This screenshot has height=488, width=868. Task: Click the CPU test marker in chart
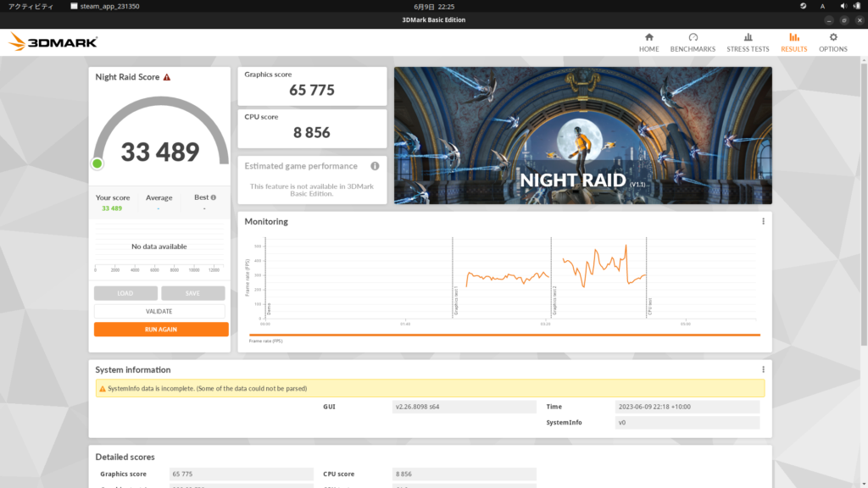coord(650,307)
